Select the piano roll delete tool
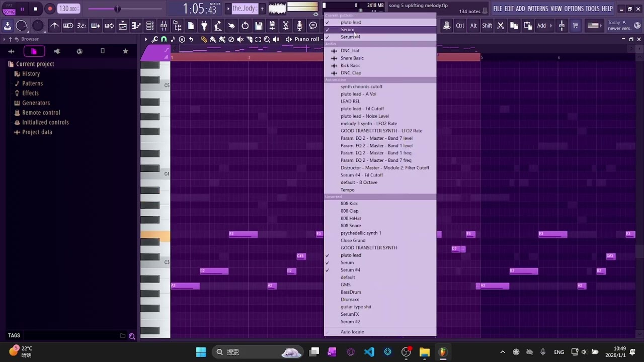 231,39
